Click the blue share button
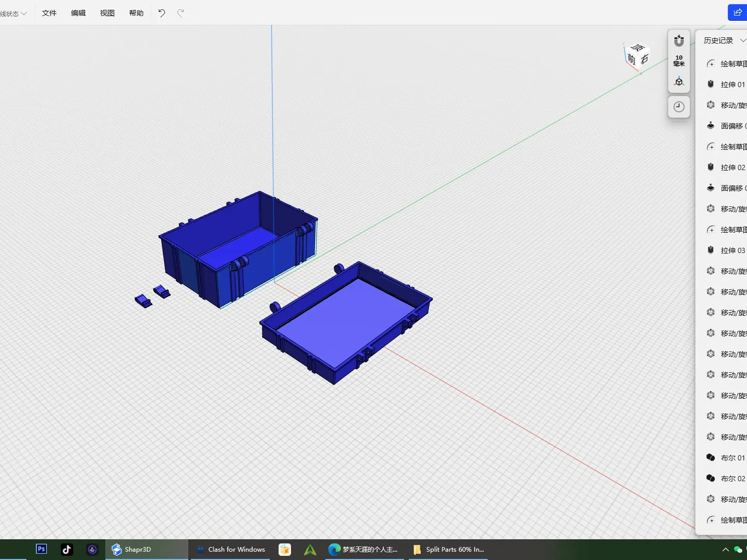Viewport: 747px width, 560px height. coord(737,12)
